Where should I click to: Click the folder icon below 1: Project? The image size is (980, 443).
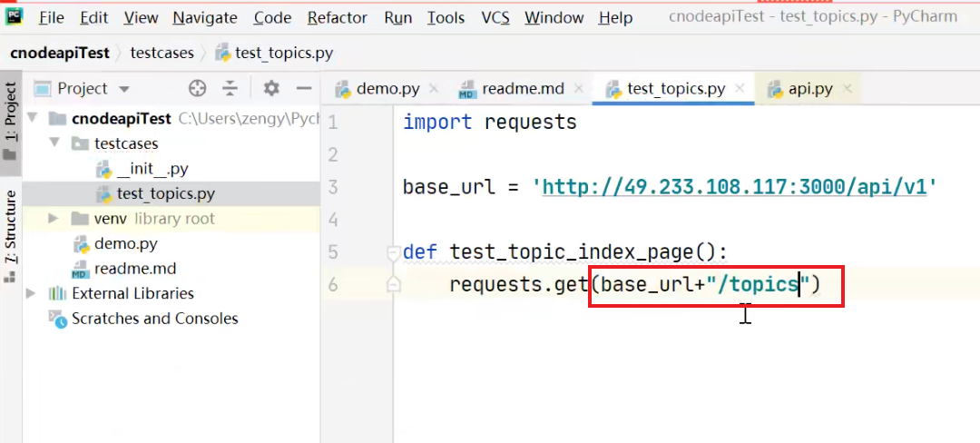tap(10, 153)
